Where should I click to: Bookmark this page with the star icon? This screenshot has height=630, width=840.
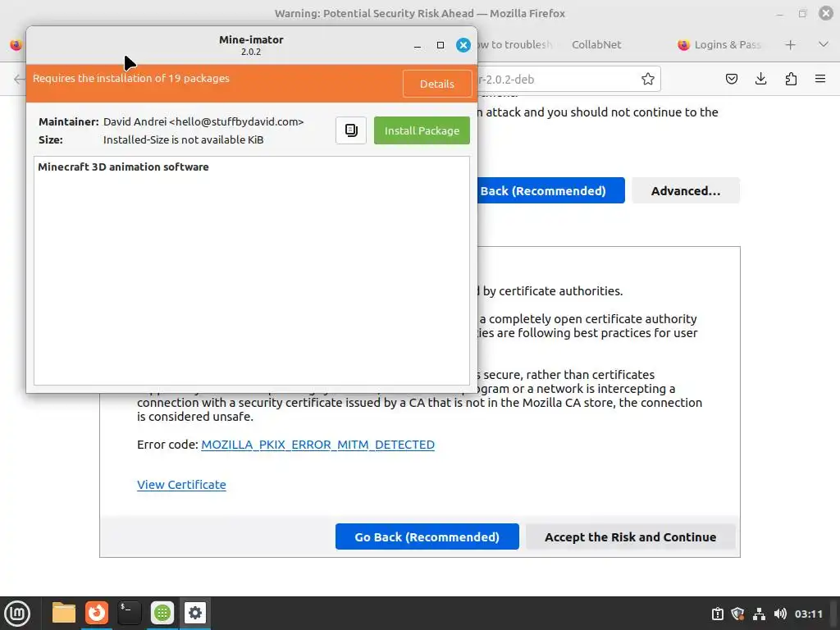(x=648, y=80)
